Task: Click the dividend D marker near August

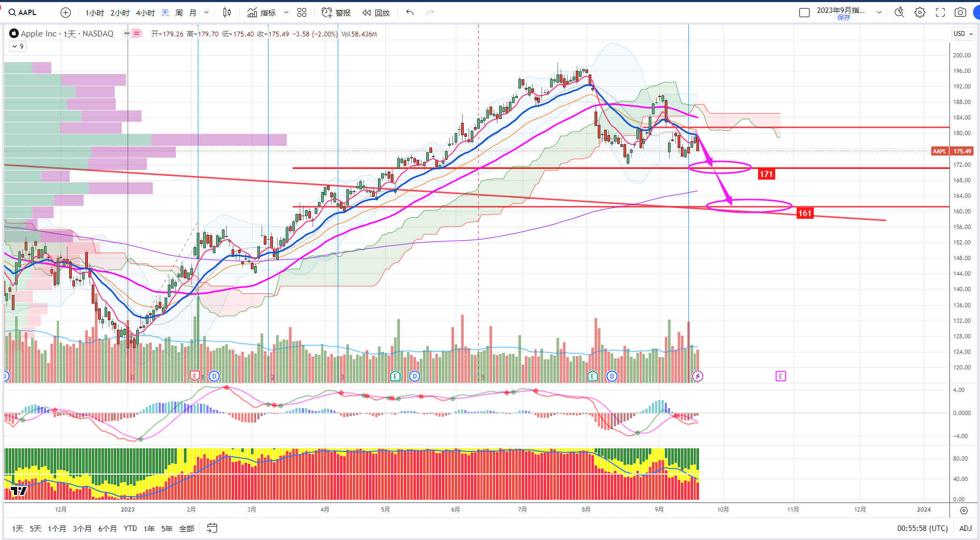Action: pyautogui.click(x=612, y=376)
